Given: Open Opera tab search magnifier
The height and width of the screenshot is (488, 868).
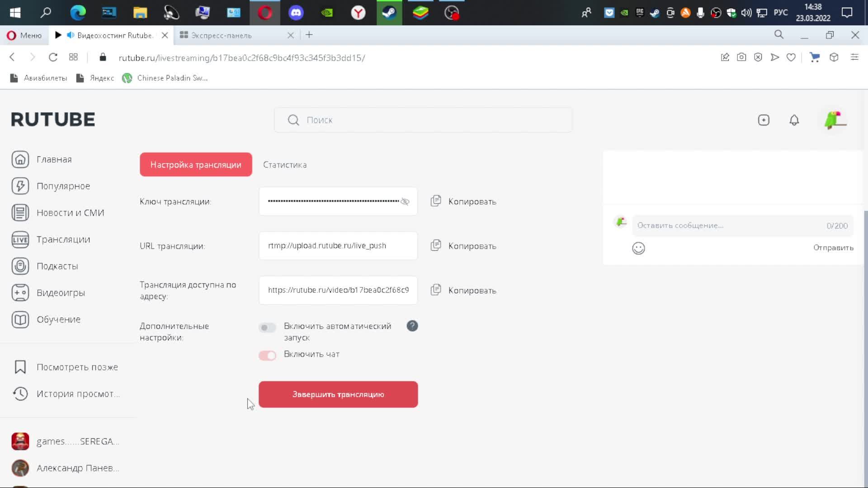Looking at the screenshot, I should (x=778, y=35).
